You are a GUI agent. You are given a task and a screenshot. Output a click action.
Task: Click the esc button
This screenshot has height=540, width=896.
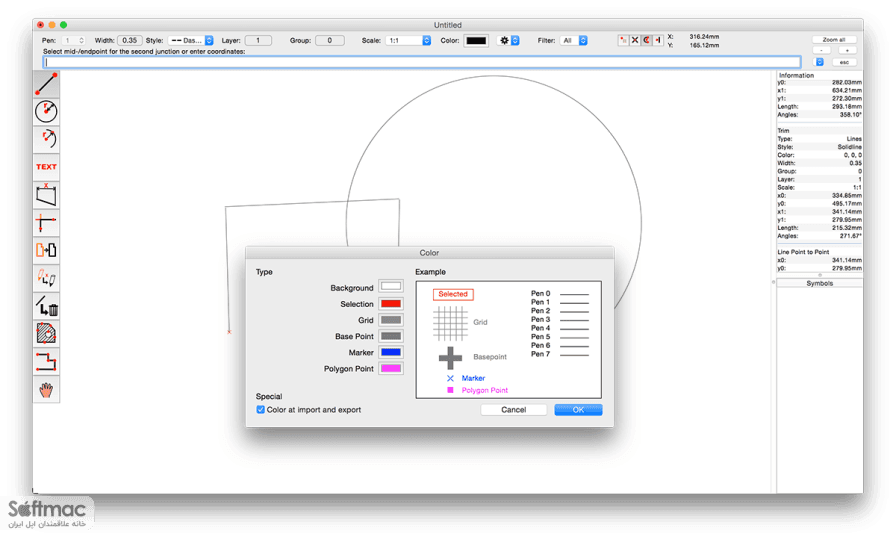tap(844, 62)
